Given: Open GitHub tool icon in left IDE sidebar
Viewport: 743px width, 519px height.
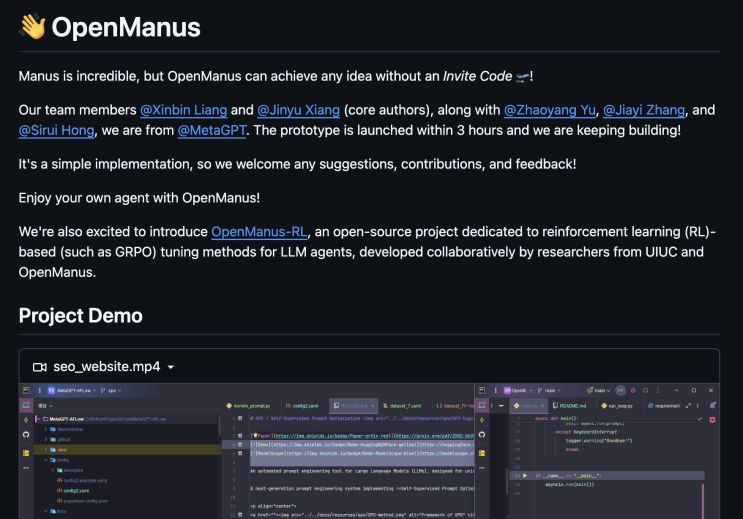Looking at the screenshot, I should tap(26, 435).
